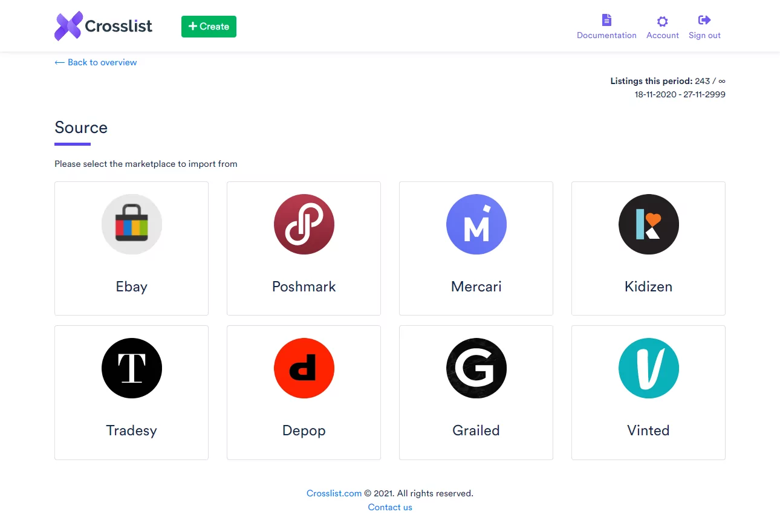Image resolution: width=780 pixels, height=532 pixels.
Task: Choose Vinted as import source
Action: [648, 392]
